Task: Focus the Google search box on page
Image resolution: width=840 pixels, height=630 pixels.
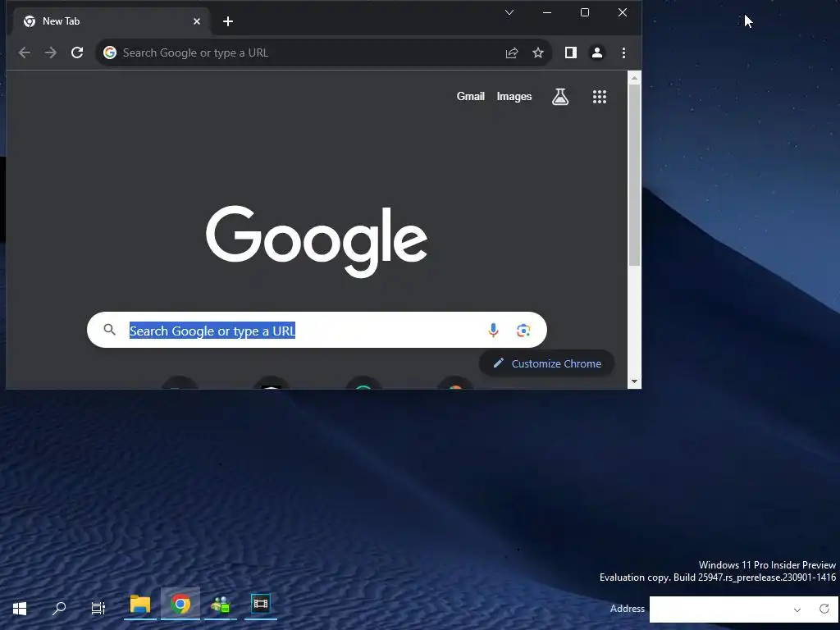Action: click(x=317, y=330)
